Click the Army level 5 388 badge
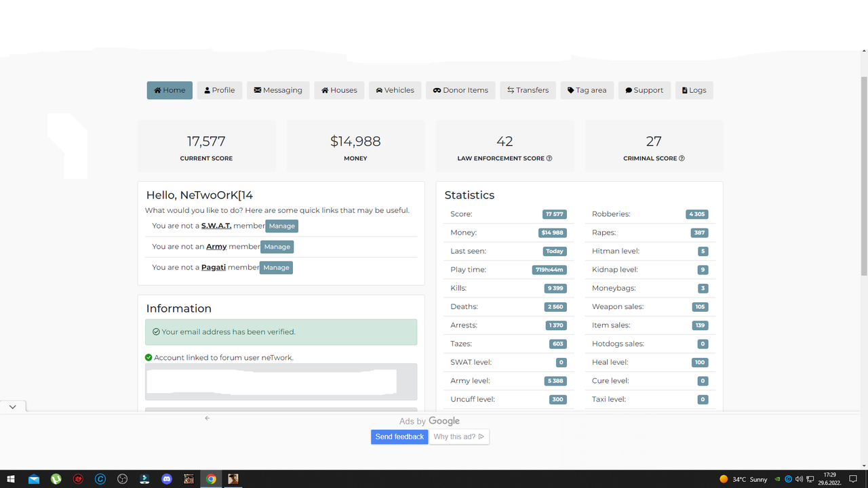The width and height of the screenshot is (868, 488). (555, 381)
